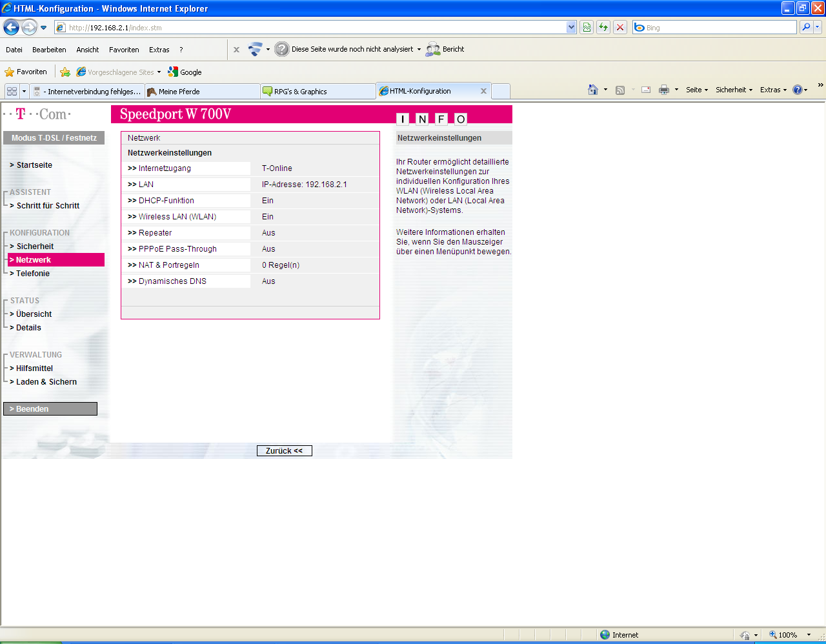
Task: Click the Bericht toolbar button
Action: [x=445, y=49]
